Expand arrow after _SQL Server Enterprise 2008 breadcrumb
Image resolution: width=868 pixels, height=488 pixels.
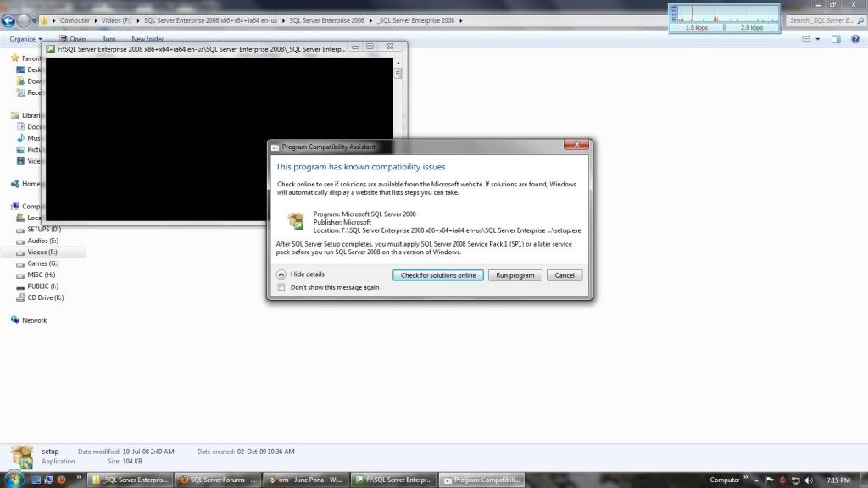click(x=460, y=20)
